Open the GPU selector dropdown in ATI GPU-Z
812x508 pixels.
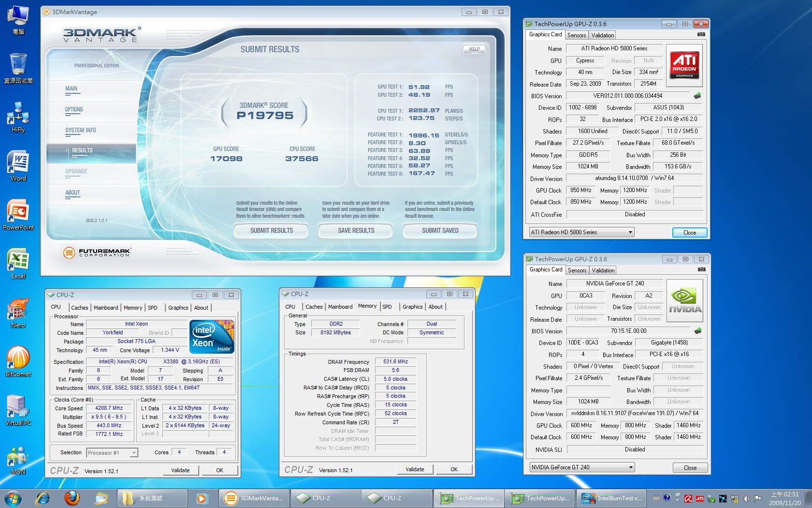(x=581, y=232)
